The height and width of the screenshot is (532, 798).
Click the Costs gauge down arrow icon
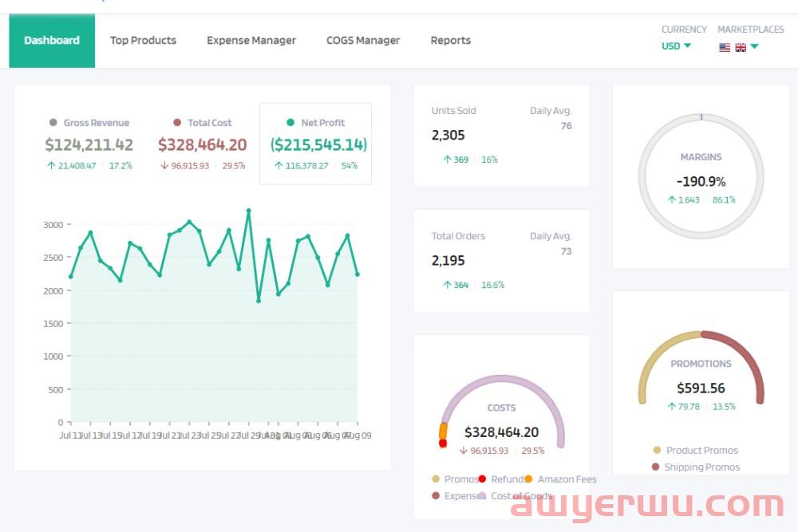[463, 451]
